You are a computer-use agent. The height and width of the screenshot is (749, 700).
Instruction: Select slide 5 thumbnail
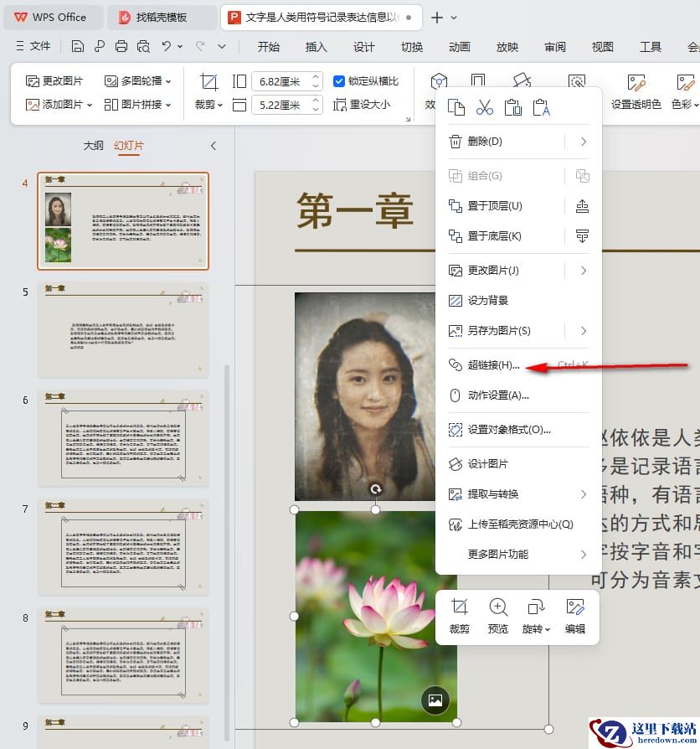123,329
